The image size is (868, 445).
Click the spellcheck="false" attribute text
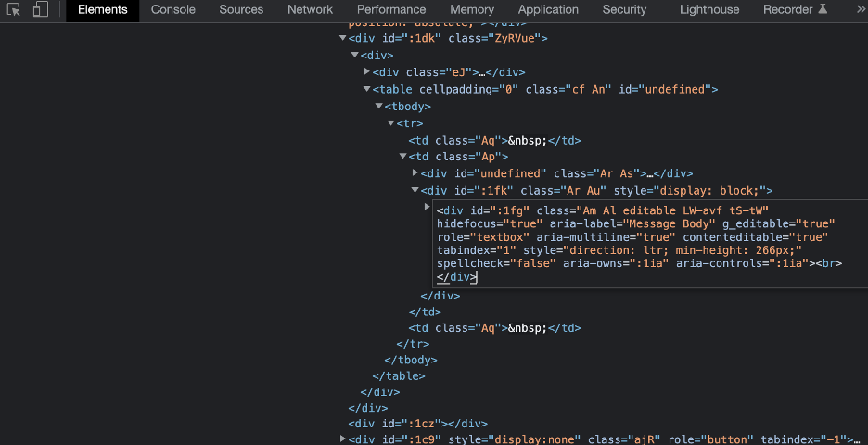pyautogui.click(x=496, y=263)
